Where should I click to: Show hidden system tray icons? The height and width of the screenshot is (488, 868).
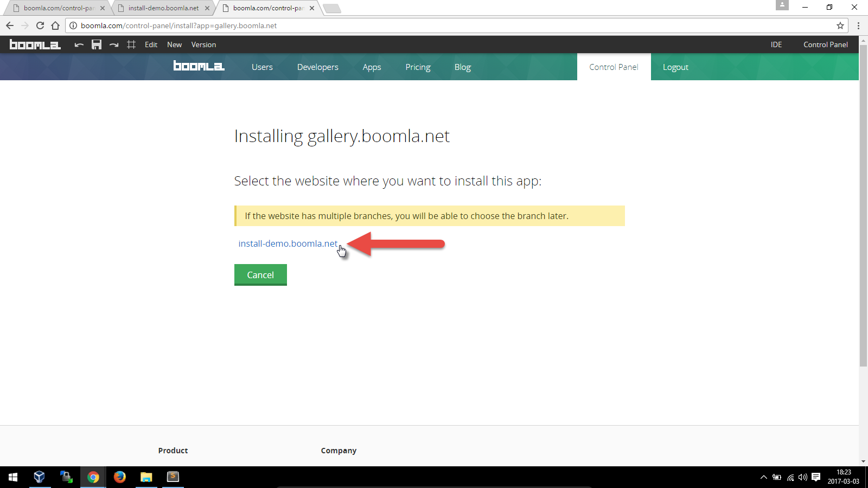(763, 477)
